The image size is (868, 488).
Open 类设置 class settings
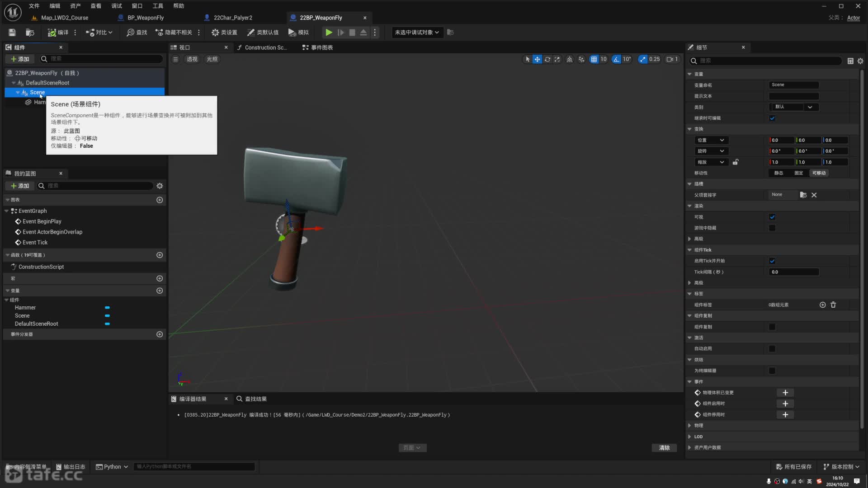[224, 33]
